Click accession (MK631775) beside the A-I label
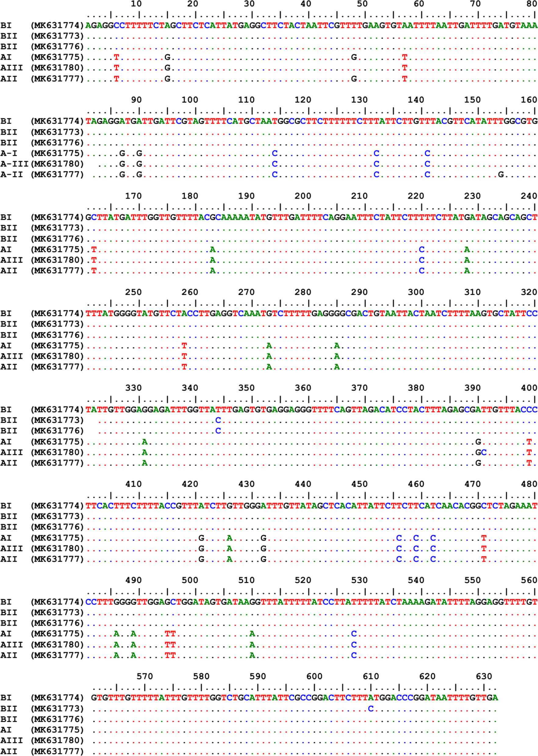 (57, 153)
